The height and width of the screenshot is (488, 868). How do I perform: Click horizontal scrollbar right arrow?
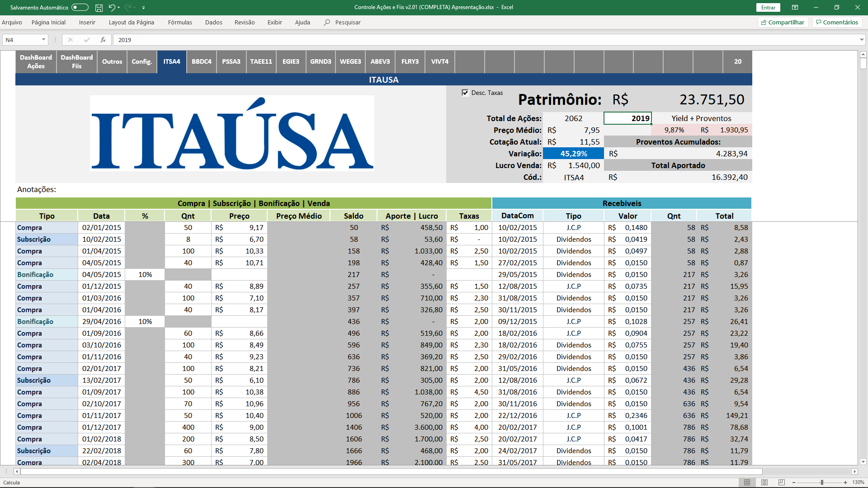point(854,472)
